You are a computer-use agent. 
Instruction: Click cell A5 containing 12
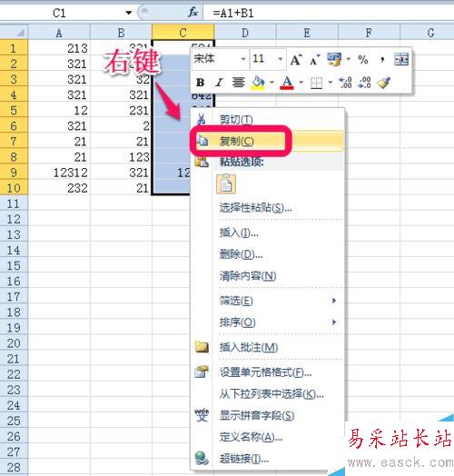59,110
